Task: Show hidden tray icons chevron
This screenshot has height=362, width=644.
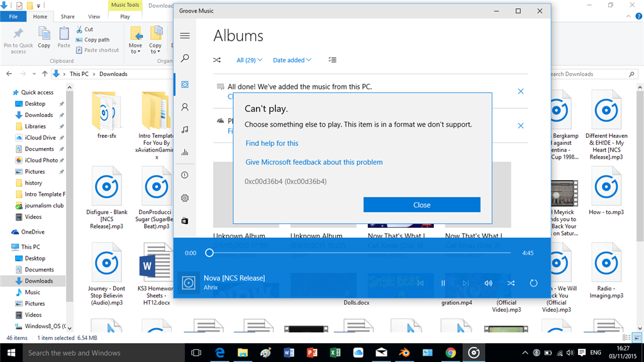Action: 525,353
